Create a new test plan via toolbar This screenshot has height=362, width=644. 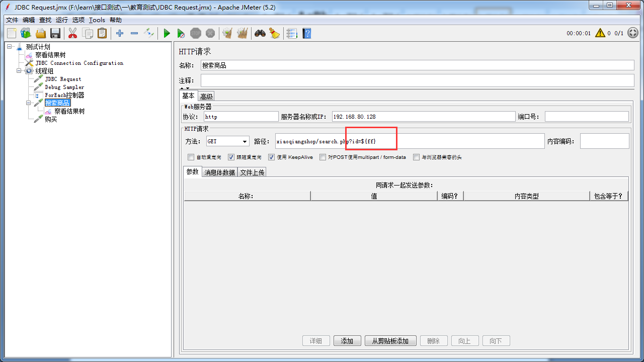pyautogui.click(x=12, y=33)
